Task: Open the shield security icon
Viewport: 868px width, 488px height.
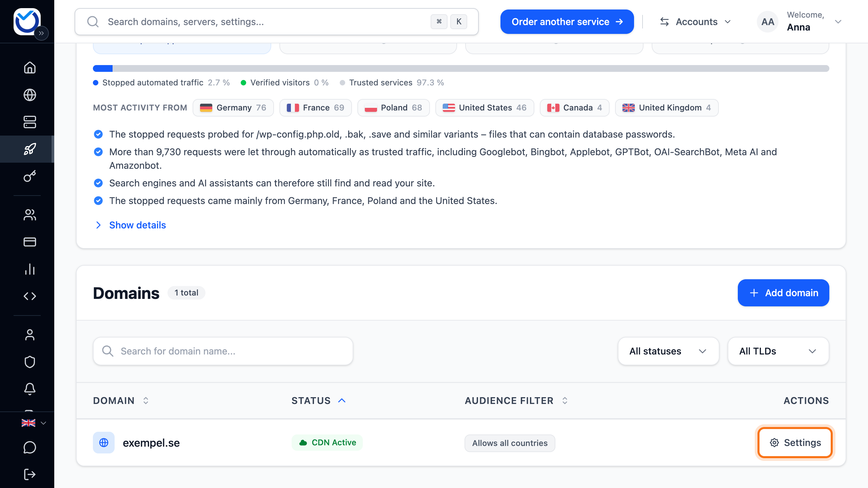Action: pos(30,362)
